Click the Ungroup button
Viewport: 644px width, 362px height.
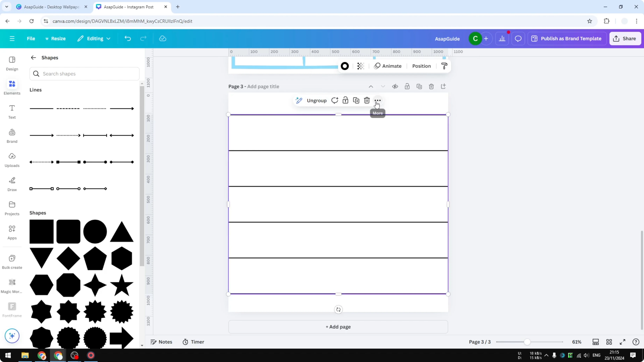point(317,100)
